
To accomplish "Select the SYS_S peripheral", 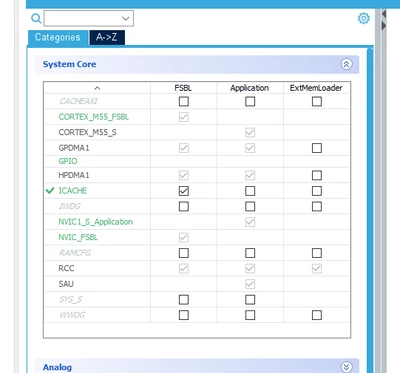I will coord(71,299).
